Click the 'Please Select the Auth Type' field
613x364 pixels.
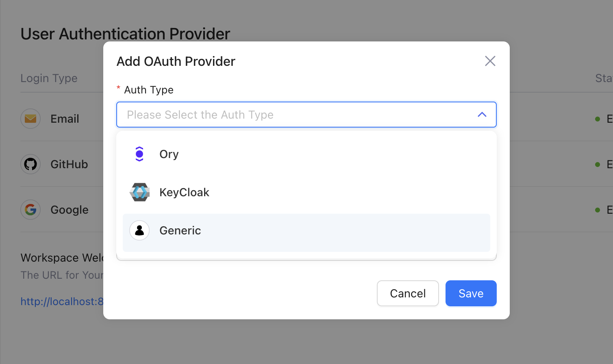(x=285, y=115)
